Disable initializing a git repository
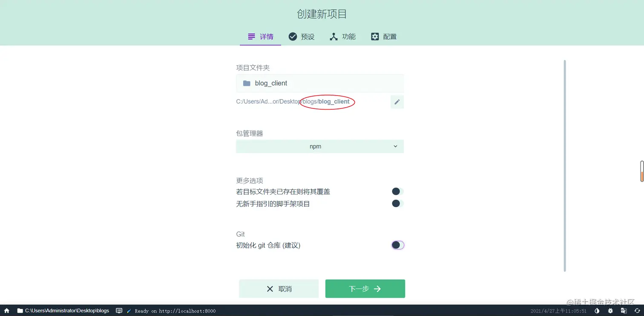 coord(397,245)
